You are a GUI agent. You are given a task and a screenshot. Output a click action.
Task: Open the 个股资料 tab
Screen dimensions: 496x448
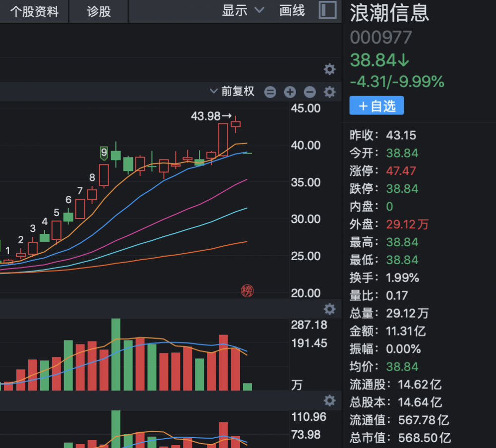pos(34,11)
